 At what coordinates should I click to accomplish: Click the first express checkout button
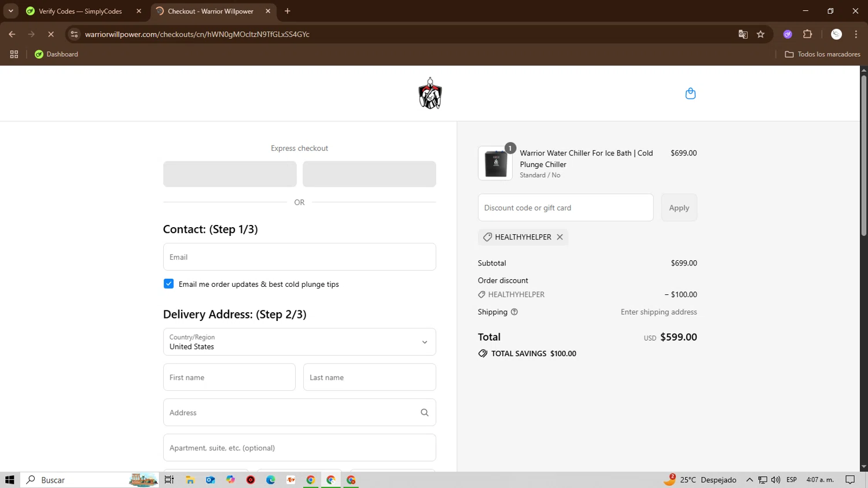point(230,174)
